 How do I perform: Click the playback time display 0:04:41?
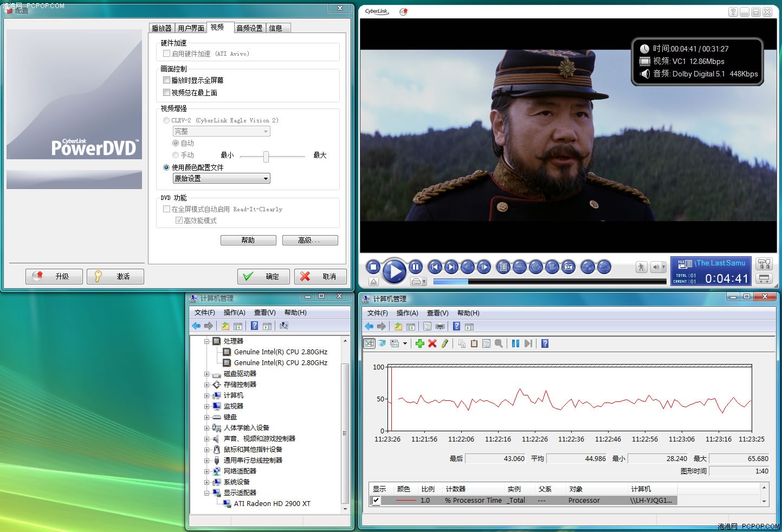726,278
